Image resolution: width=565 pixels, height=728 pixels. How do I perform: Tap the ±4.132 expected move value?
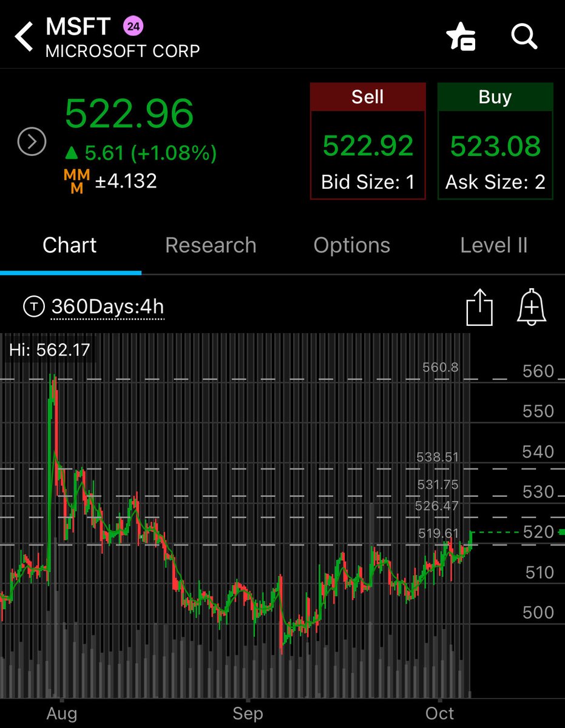(x=126, y=181)
